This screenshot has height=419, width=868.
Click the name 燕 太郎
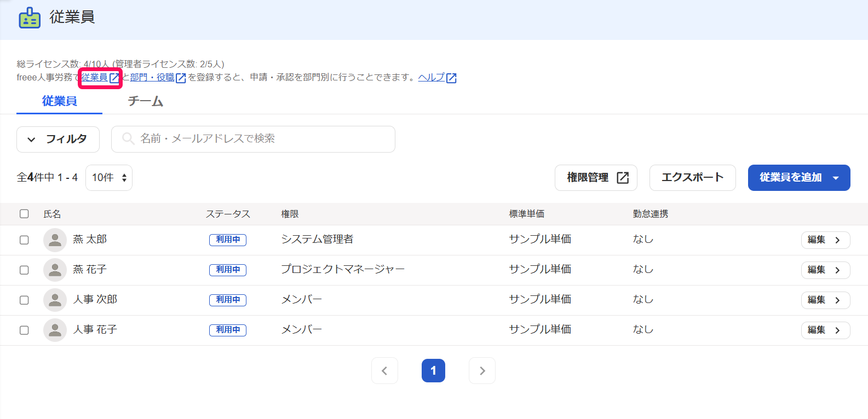(90, 240)
